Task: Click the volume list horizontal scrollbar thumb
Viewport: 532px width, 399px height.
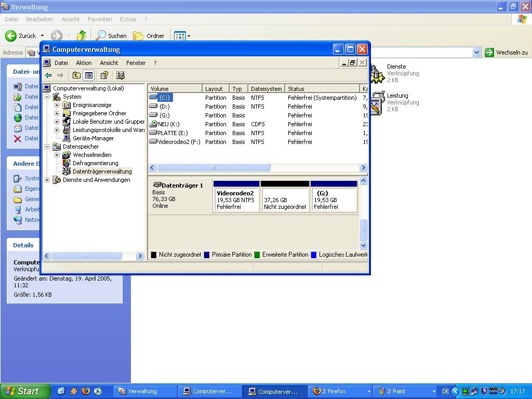Action: (x=214, y=168)
